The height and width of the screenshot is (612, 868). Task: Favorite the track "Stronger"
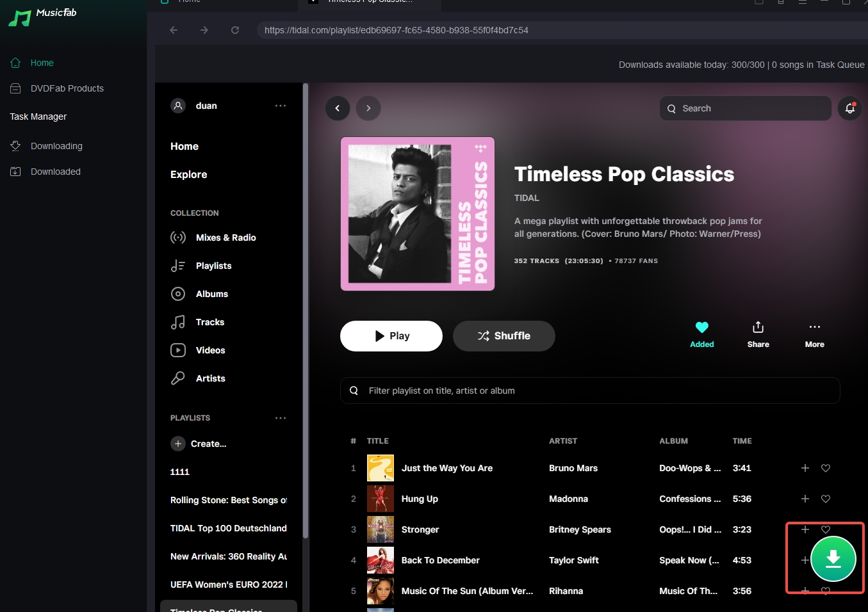(x=825, y=529)
